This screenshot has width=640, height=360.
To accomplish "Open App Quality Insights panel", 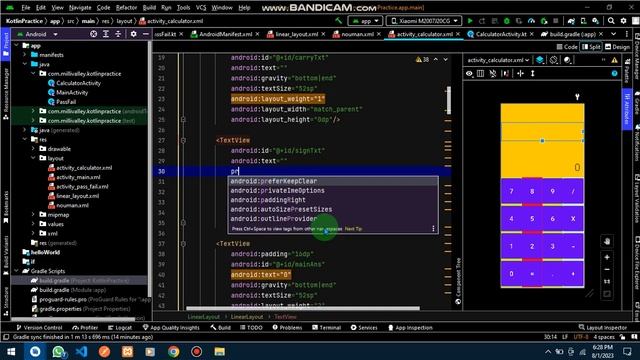I will click(x=171, y=327).
